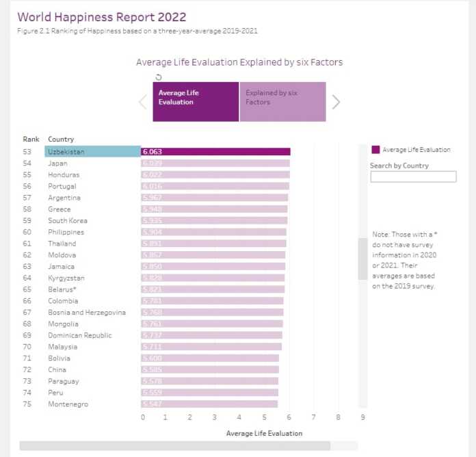Click the Montenegro bar showing 5.547
Image resolution: width=476 pixels, height=457 pixels.
209,404
